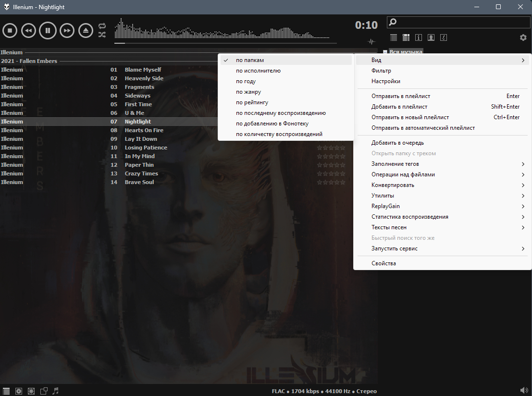532x396 pixels.
Task: Open the artist portrait panel icon
Action: pyautogui.click(x=431, y=37)
